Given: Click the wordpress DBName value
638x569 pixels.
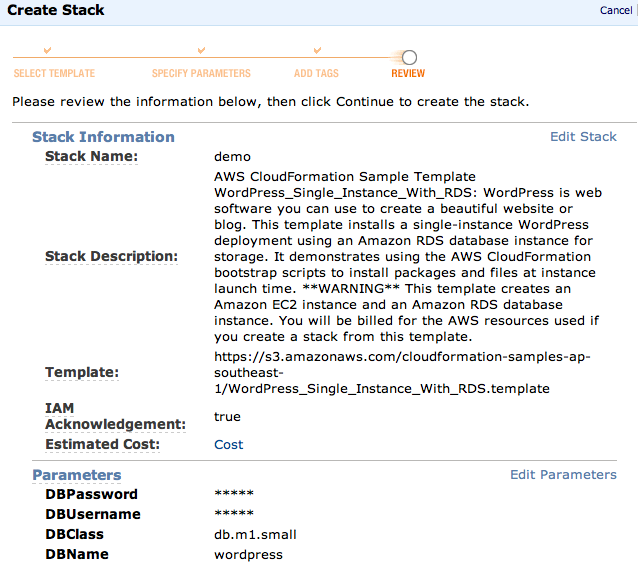Looking at the screenshot, I should [248, 555].
